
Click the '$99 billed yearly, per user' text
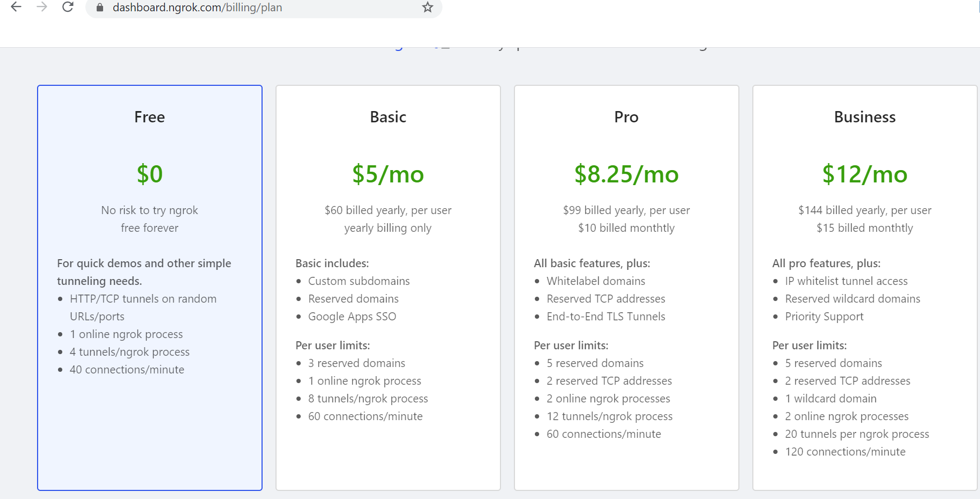click(x=627, y=210)
